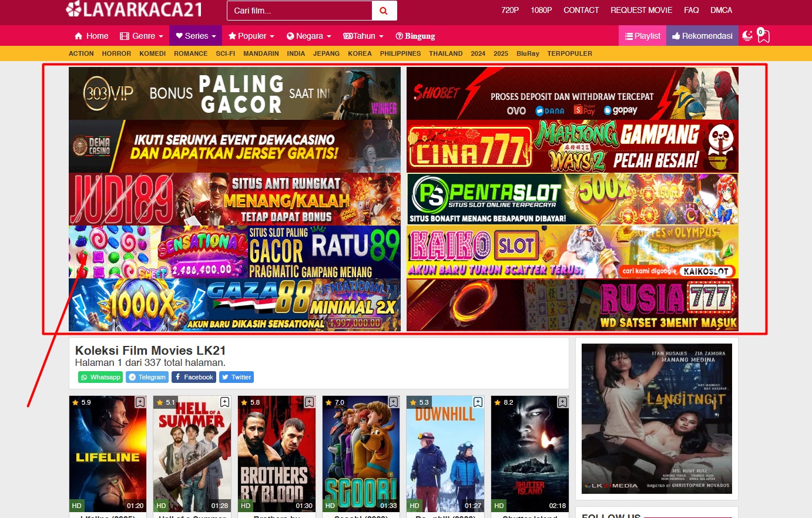Screen dimensions: 812x518
Task: Open the Rekomendasi button
Action: tap(702, 36)
